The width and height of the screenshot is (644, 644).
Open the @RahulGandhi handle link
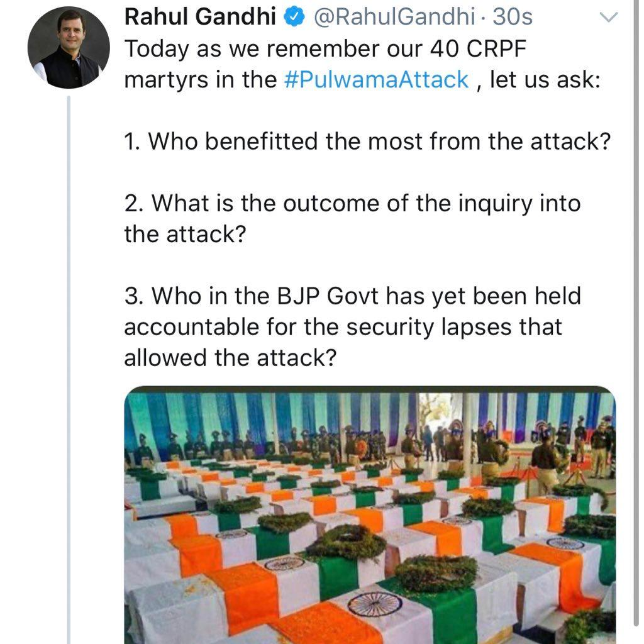click(394, 18)
